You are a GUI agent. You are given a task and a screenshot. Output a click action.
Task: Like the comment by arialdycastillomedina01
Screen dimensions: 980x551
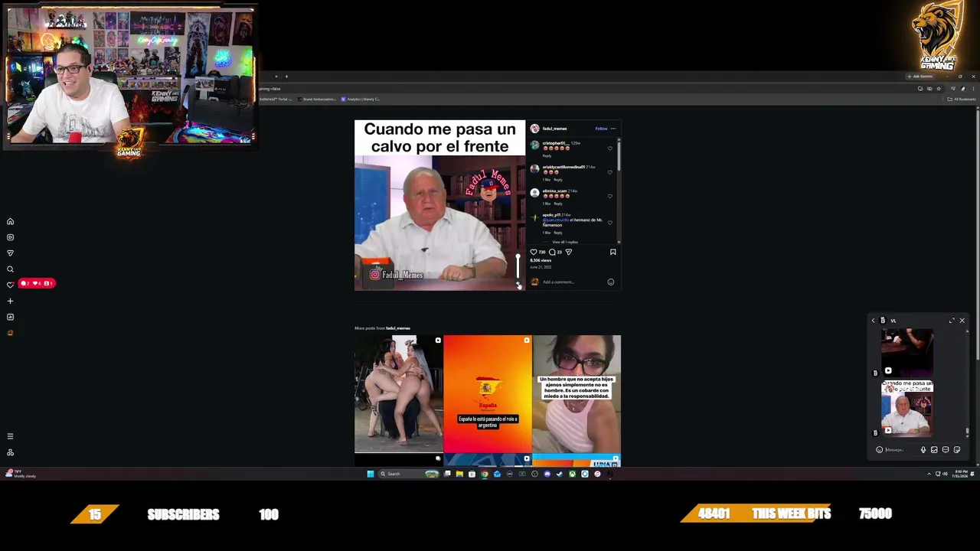click(x=610, y=172)
